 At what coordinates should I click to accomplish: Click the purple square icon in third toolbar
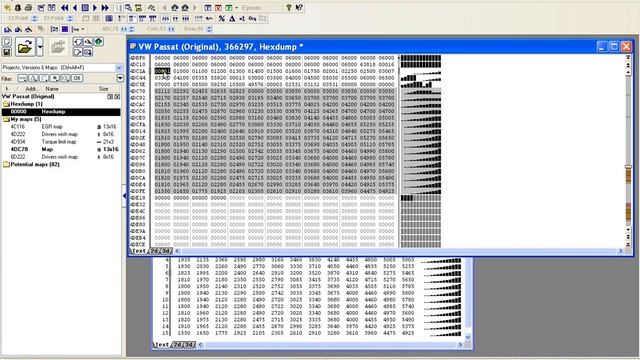[65, 29]
